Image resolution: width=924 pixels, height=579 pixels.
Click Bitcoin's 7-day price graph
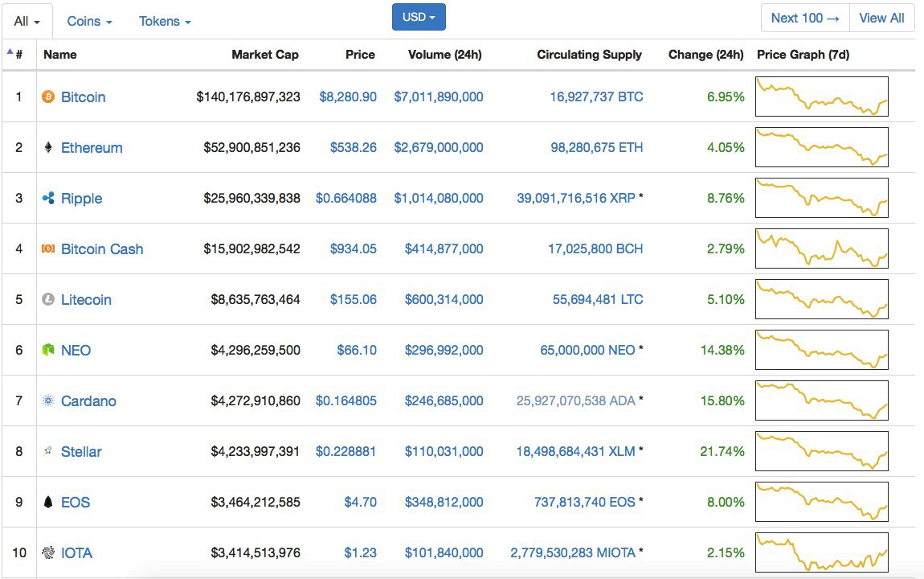point(821,96)
